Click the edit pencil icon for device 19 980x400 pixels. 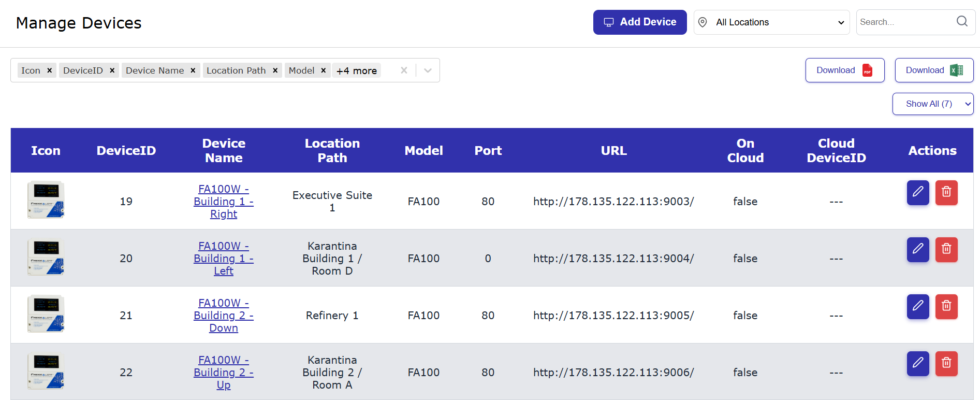(x=917, y=192)
